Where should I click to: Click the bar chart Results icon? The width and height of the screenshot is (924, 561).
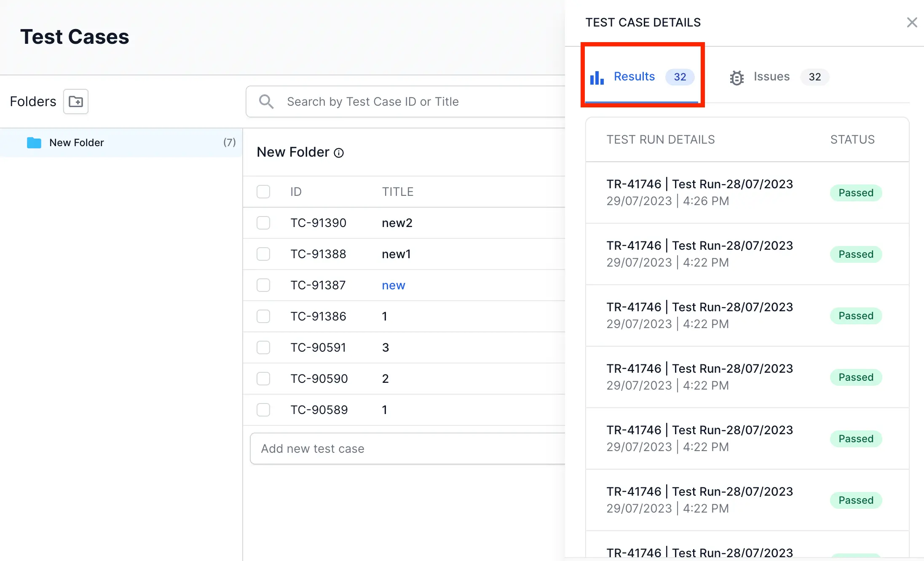(597, 77)
